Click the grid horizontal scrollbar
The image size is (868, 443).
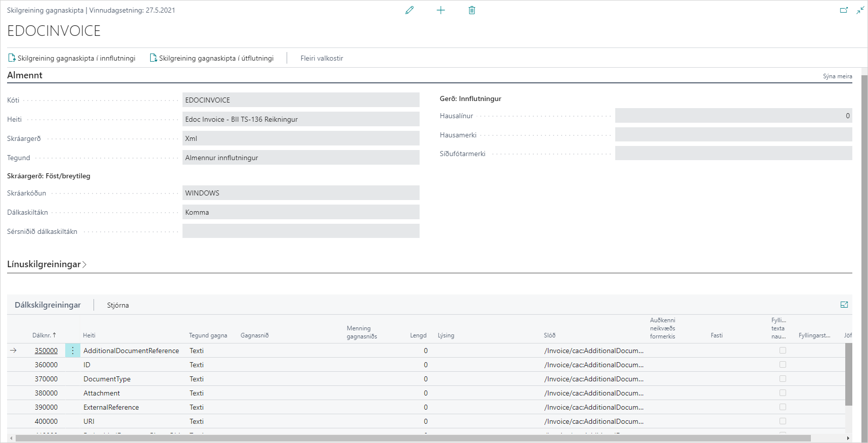413,438
